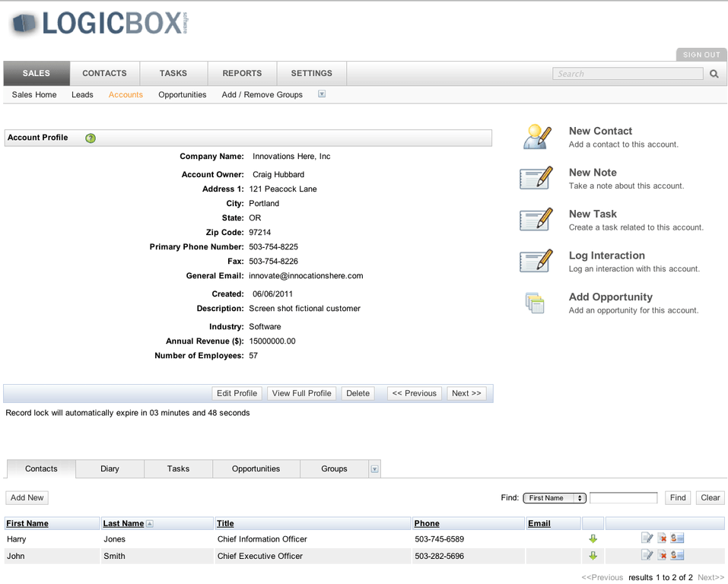Open the Find field dropdown showing First Name
Screen dimensions: 728x584
tap(555, 497)
